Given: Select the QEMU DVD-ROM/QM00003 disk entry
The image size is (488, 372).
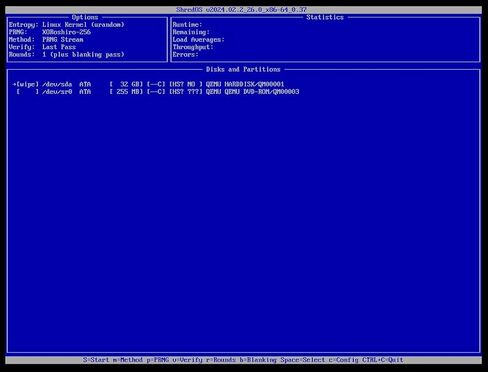Looking at the screenshot, I should (x=252, y=92).
